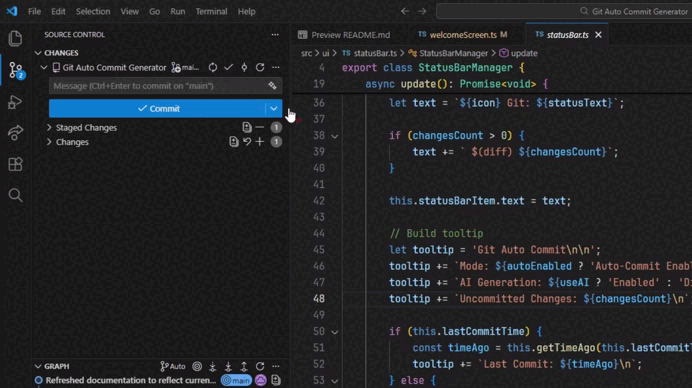Click the main branch badge in the Graph
692x388 pixels.
(x=236, y=380)
